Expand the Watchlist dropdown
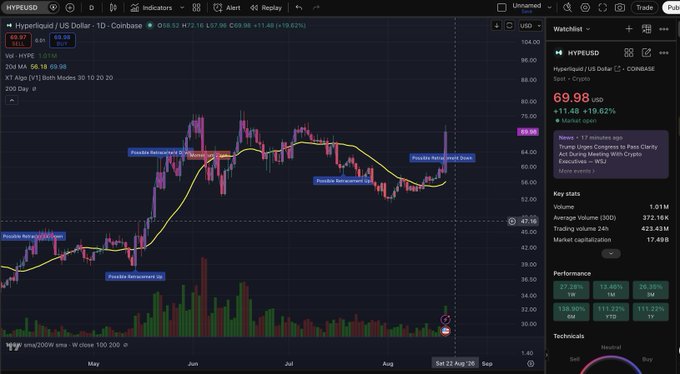680x374 pixels. pos(572,29)
